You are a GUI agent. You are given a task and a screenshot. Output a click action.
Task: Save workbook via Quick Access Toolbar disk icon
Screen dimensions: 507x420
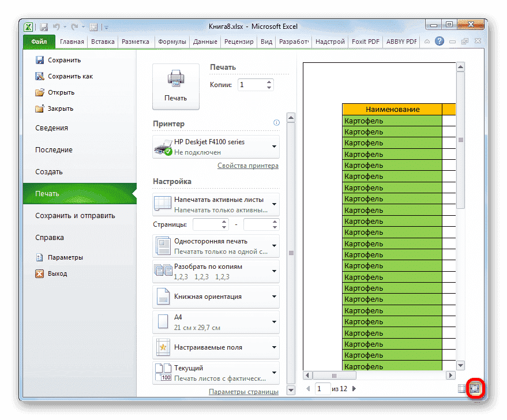click(44, 27)
